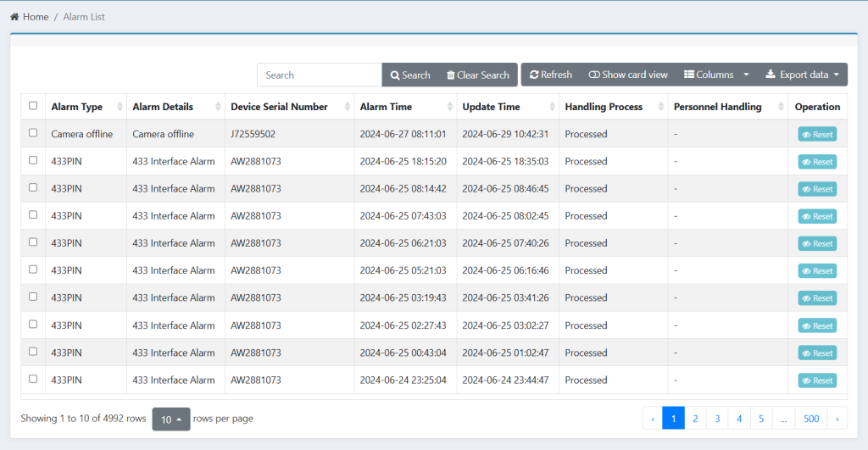Open the rows per page dropdown

tap(172, 419)
